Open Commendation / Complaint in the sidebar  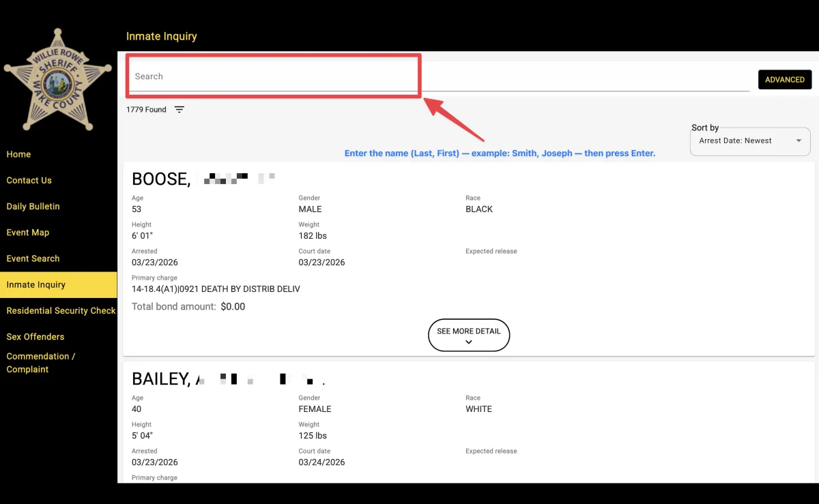41,363
